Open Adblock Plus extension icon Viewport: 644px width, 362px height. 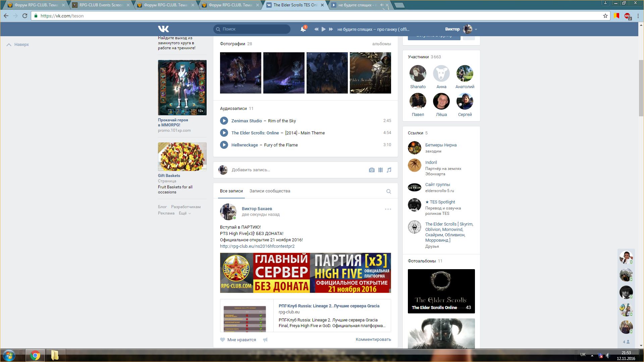pyautogui.click(x=627, y=16)
